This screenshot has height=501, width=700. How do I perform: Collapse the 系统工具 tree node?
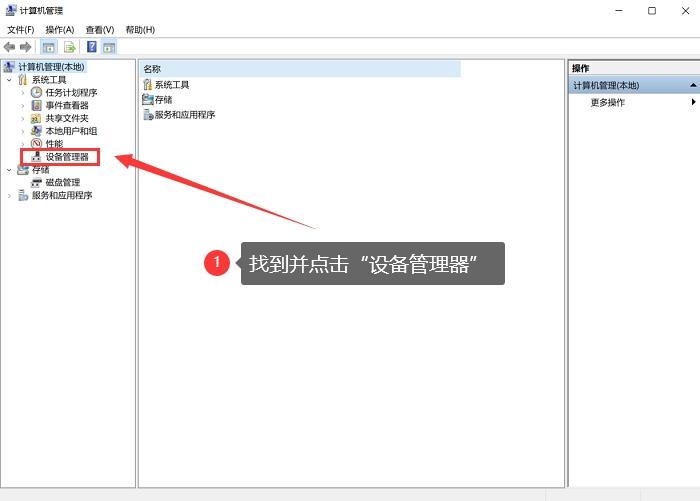pos(9,80)
